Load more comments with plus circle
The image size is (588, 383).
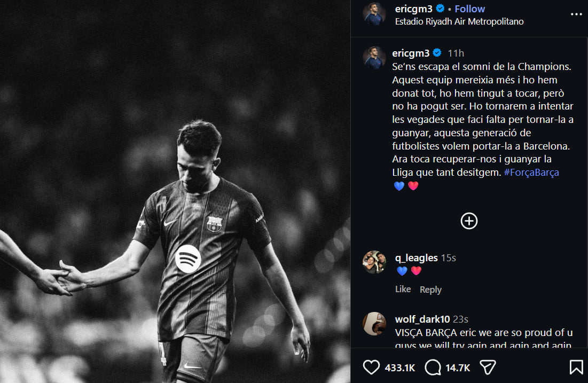(469, 221)
